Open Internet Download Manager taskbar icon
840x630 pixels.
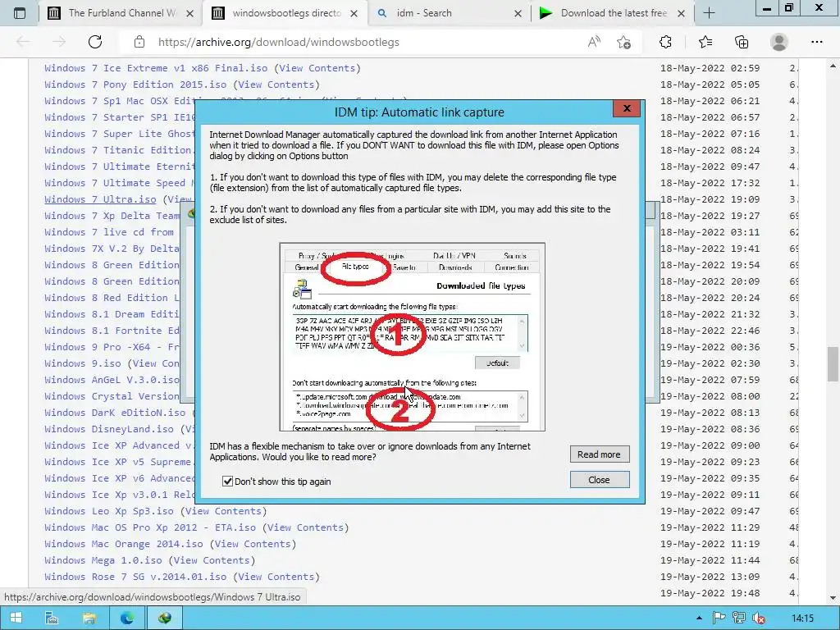click(164, 618)
